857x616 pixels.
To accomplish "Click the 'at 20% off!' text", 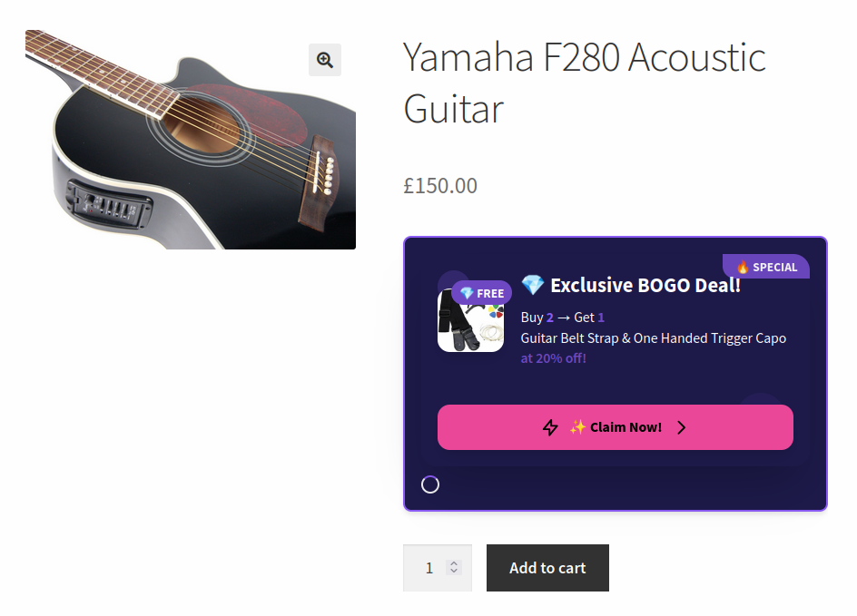I will [x=554, y=358].
